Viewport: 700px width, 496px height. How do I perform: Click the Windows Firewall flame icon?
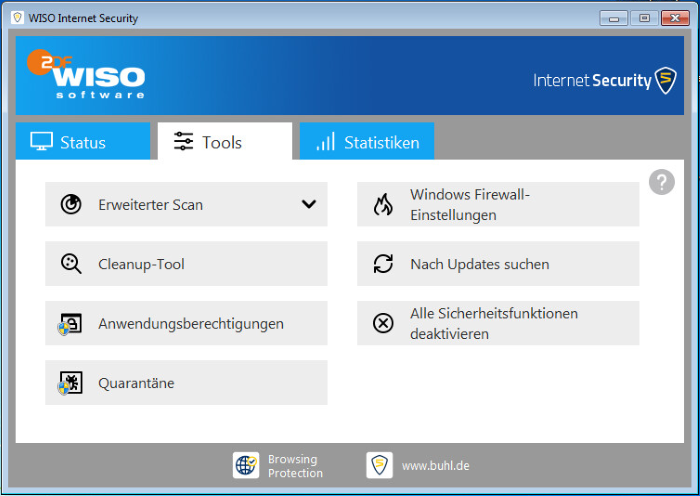383,205
